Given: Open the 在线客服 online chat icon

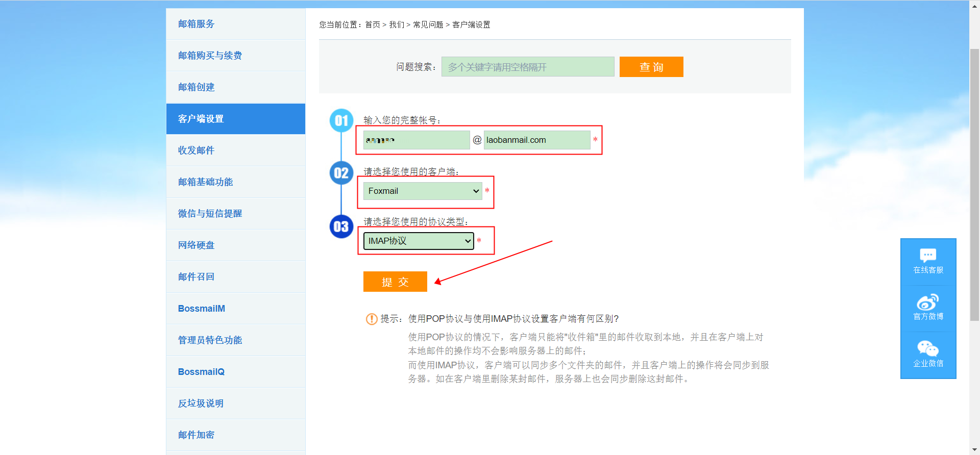Looking at the screenshot, I should pyautogui.click(x=928, y=262).
